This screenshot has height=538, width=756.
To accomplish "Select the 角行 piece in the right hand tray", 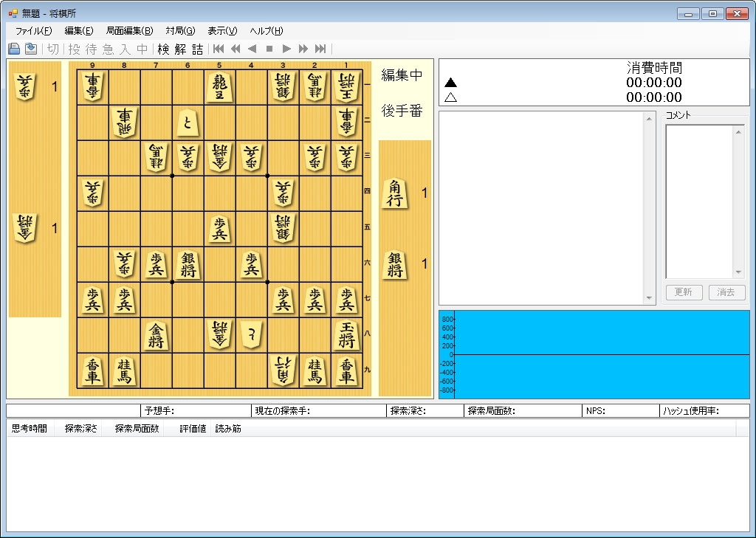I will tap(395, 193).
